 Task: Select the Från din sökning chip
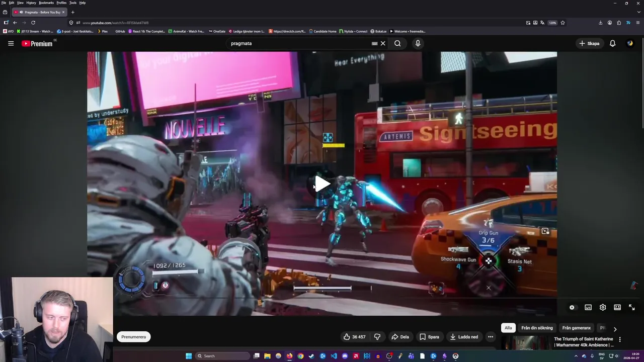tap(537, 328)
